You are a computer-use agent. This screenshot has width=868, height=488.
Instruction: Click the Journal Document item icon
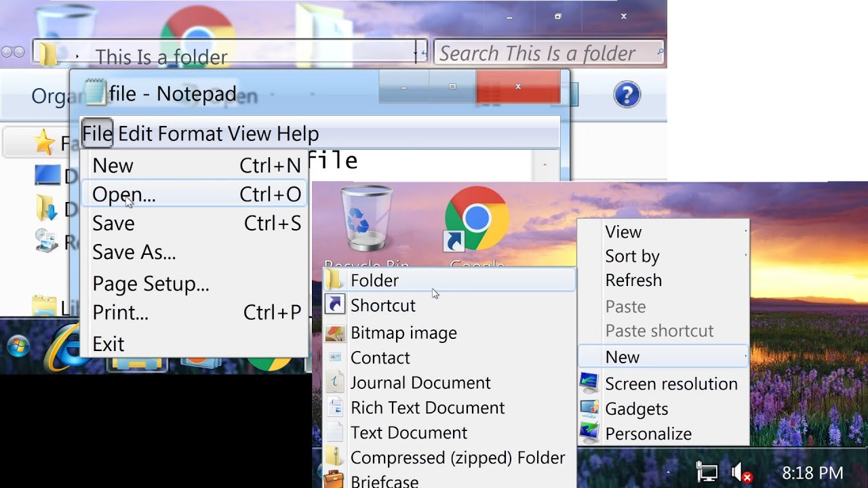click(335, 382)
